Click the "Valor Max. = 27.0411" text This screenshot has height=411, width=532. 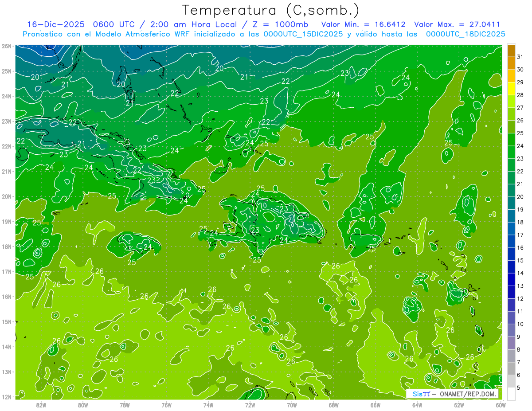457,24
